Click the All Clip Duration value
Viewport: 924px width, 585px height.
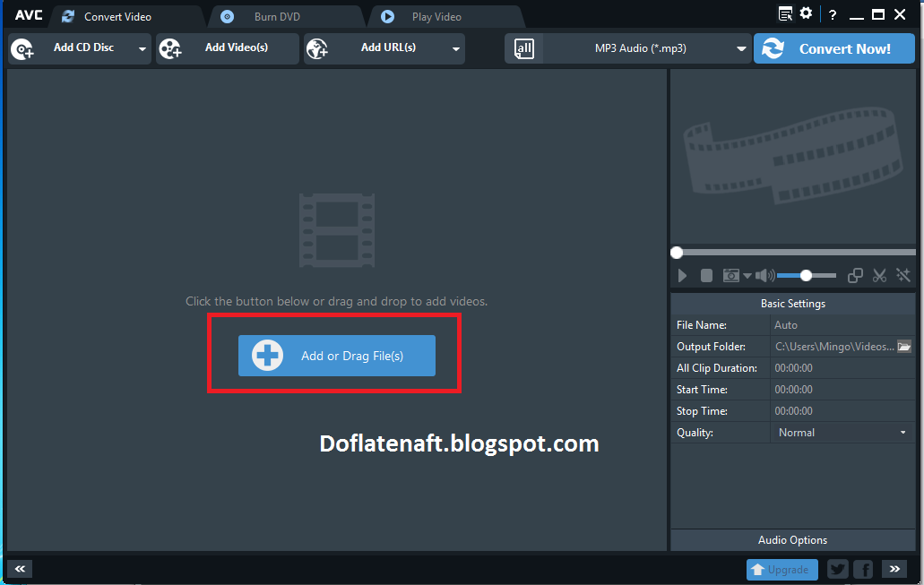point(842,368)
